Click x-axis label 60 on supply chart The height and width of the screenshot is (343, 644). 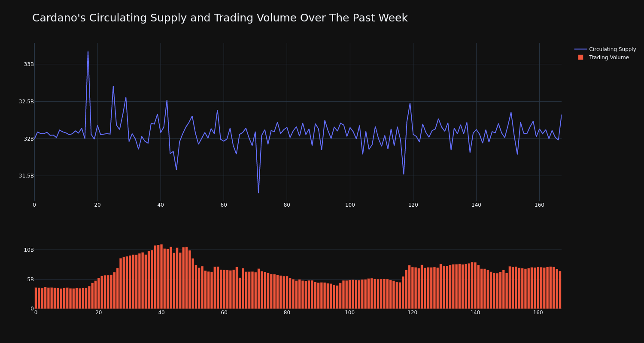(x=224, y=205)
